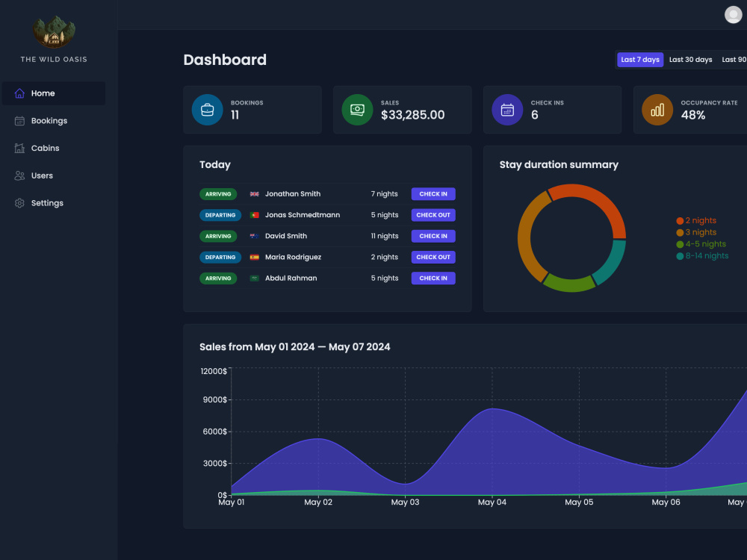The width and height of the screenshot is (747, 560).
Task: Click Abdul Rahman's country flag
Action: [x=255, y=278]
